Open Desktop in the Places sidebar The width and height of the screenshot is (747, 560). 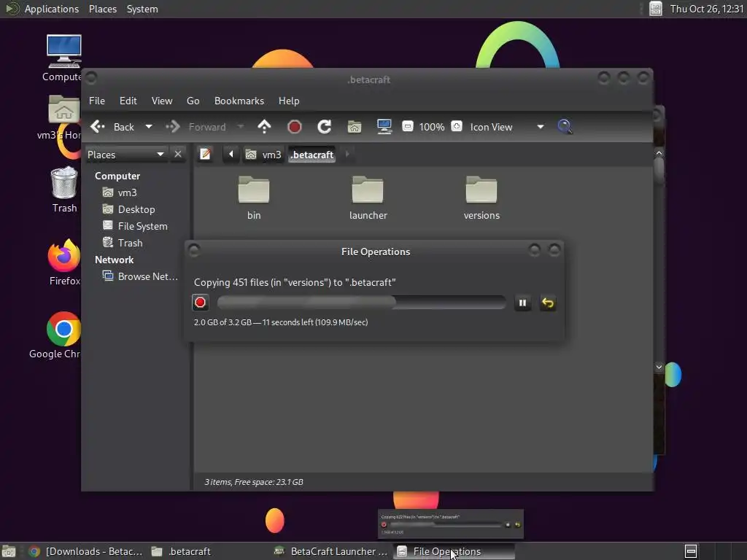point(138,209)
